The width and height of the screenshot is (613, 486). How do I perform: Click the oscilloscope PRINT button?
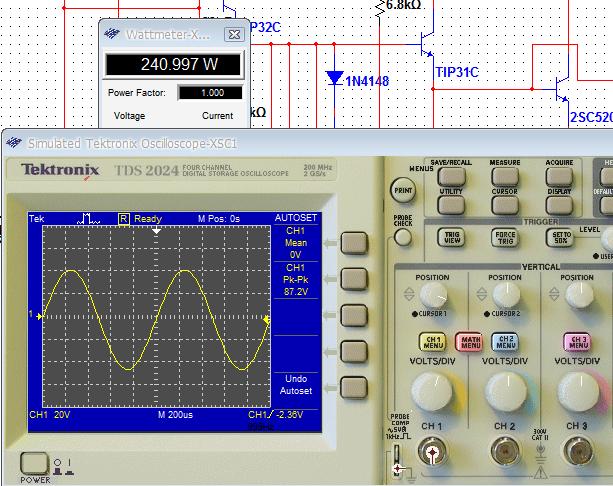(403, 190)
